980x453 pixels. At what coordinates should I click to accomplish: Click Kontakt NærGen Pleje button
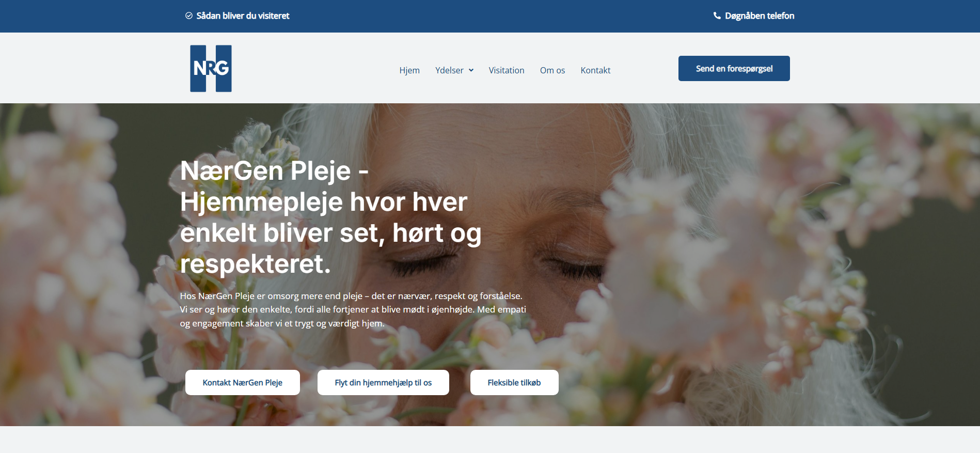[243, 382]
